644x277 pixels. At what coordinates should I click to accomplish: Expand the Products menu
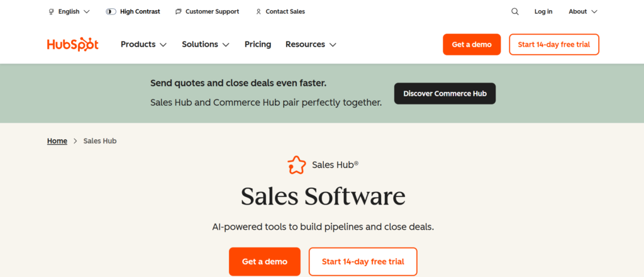click(x=143, y=45)
